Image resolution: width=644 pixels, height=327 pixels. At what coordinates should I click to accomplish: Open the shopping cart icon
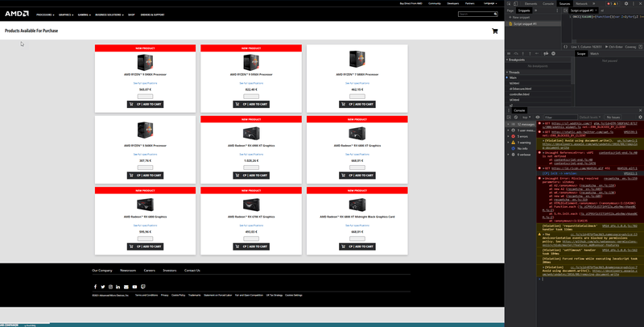494,31
